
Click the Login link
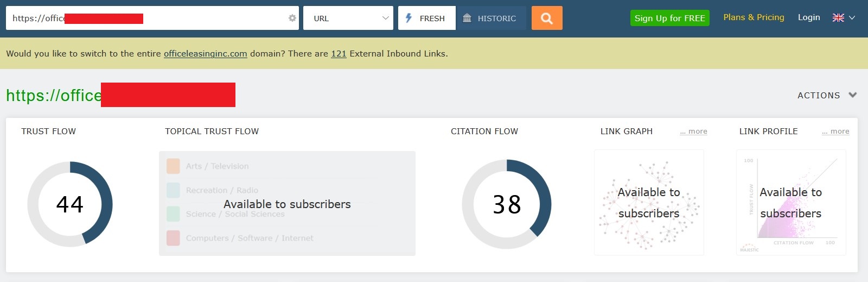tap(809, 17)
